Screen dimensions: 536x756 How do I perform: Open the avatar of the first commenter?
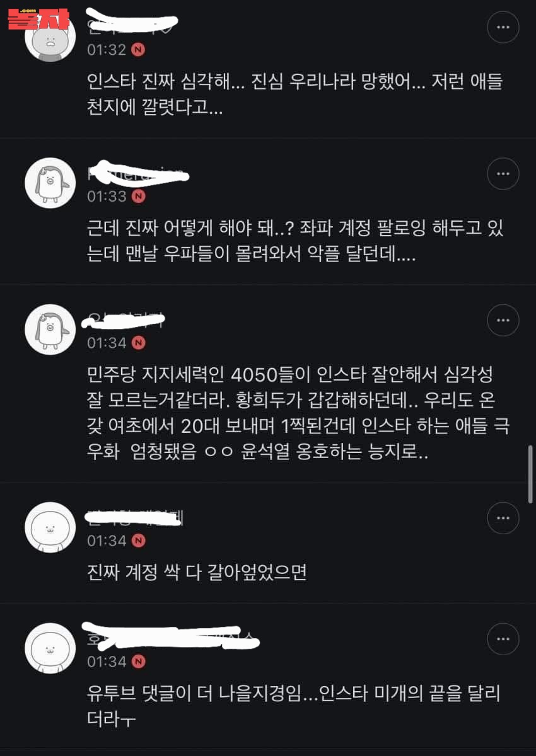[x=50, y=36]
